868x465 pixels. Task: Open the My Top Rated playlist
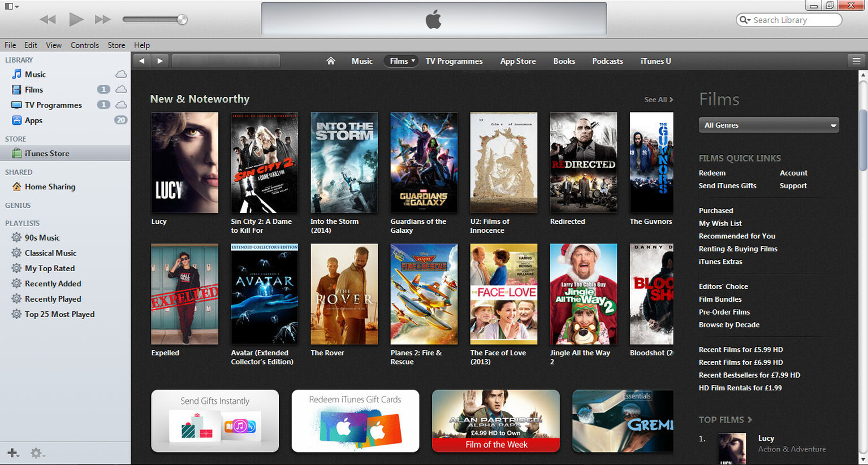50,268
